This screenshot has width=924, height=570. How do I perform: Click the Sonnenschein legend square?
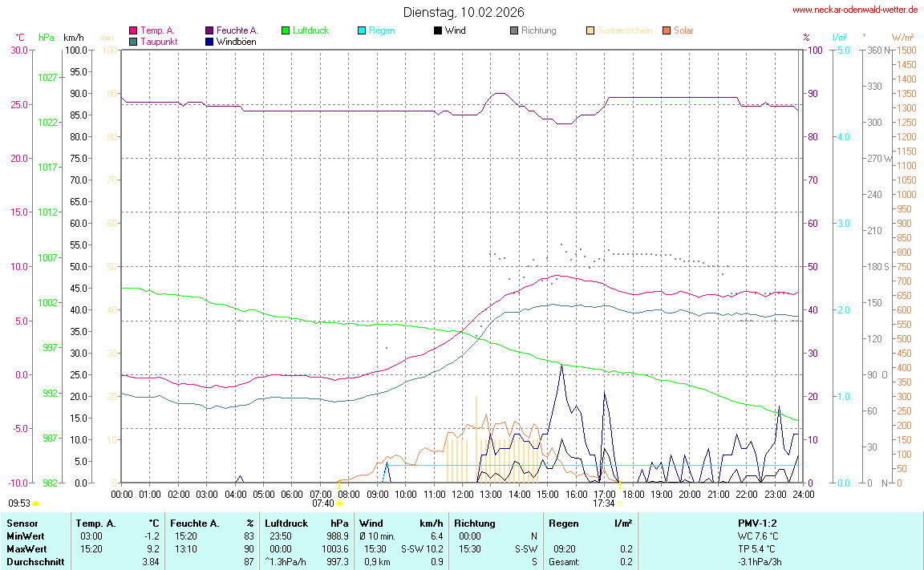pyautogui.click(x=590, y=31)
